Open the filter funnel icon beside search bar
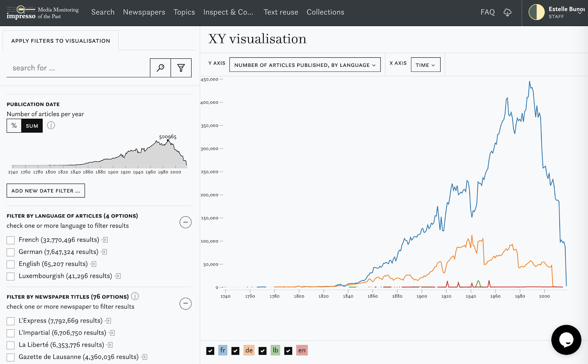588x364 pixels. click(x=181, y=68)
